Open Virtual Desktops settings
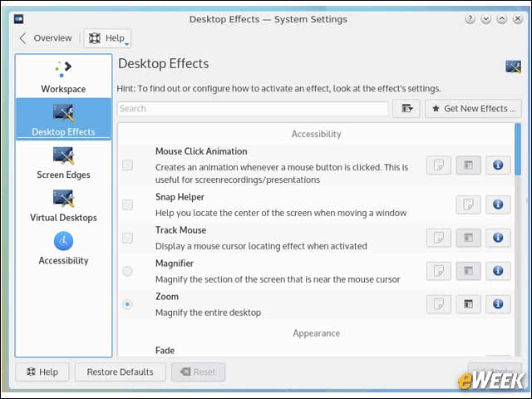532x399 pixels. tap(63, 205)
